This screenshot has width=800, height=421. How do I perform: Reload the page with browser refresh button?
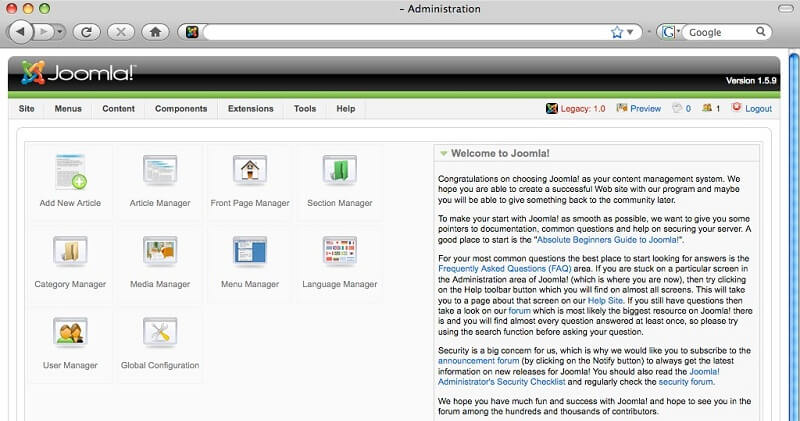87,32
